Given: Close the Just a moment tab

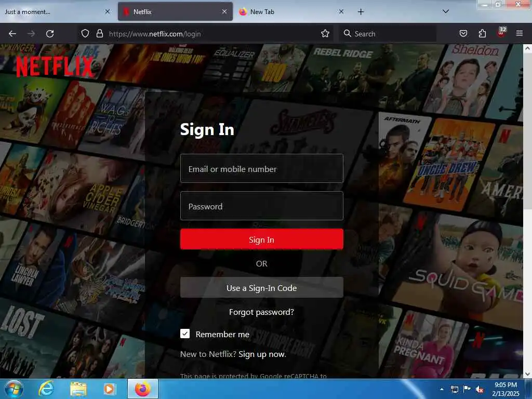Looking at the screenshot, I should tap(108, 11).
